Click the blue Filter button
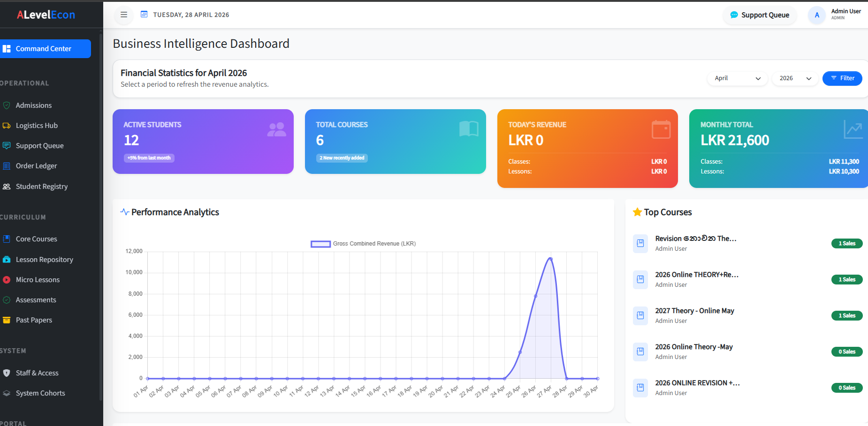This screenshot has height=426, width=868. pyautogui.click(x=842, y=78)
